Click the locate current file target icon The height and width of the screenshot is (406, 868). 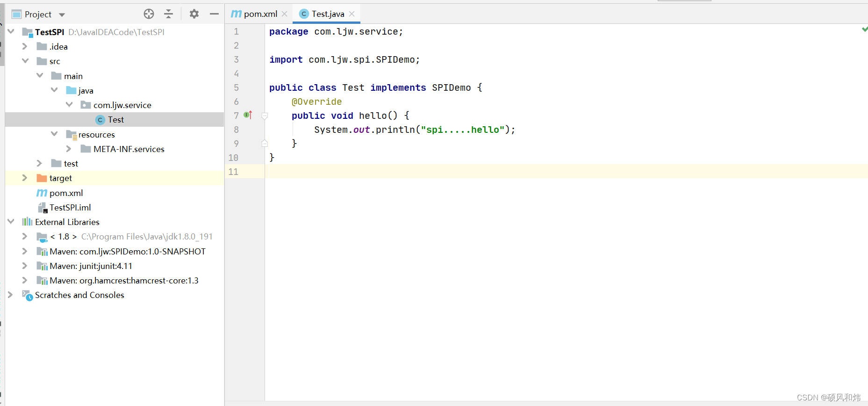point(149,14)
